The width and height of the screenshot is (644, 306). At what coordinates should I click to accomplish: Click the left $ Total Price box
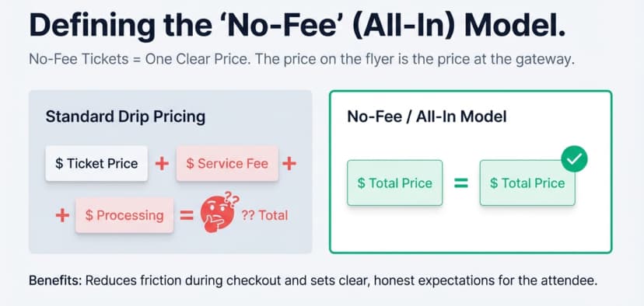(394, 183)
